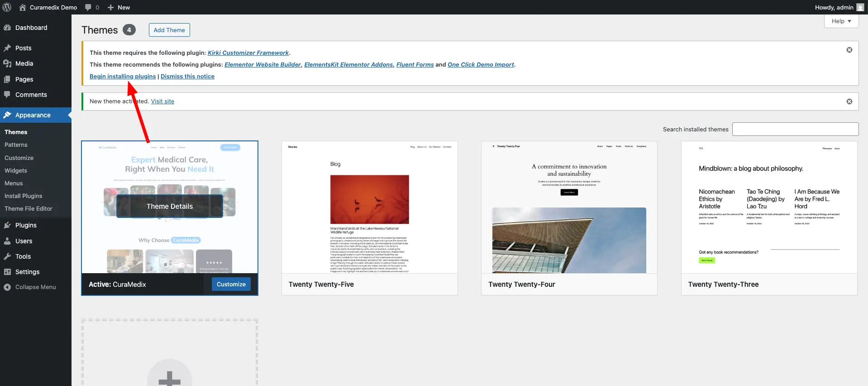The image size is (868, 386).
Task: Click Theme Details on CuraMedix theme
Action: tap(170, 206)
